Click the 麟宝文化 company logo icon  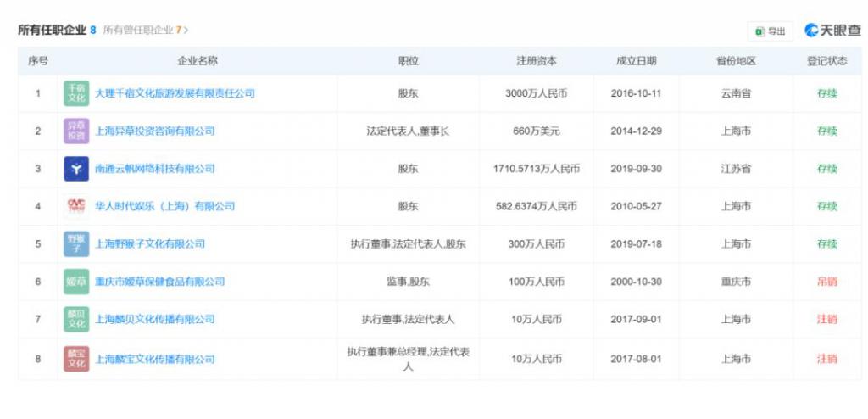pyautogui.click(x=76, y=359)
